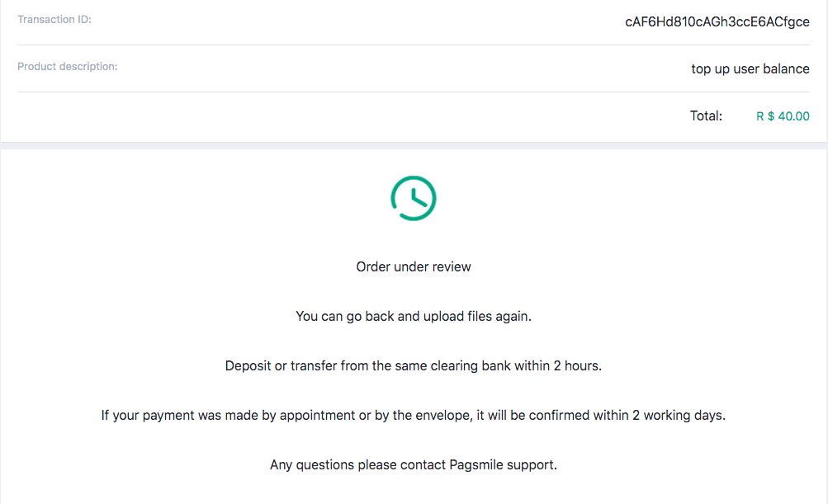Click the word "appointment" in payment notice
The image size is (828, 504).
[317, 416]
